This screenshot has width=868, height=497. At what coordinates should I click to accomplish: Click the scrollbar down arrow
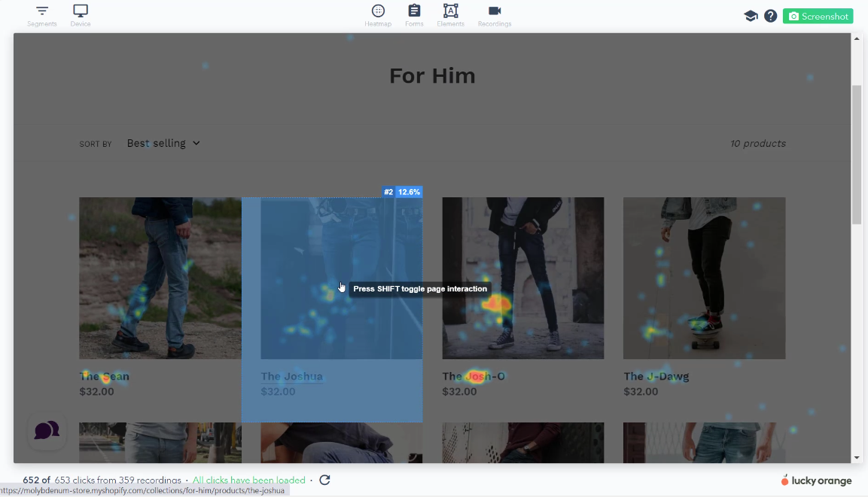[x=857, y=458]
